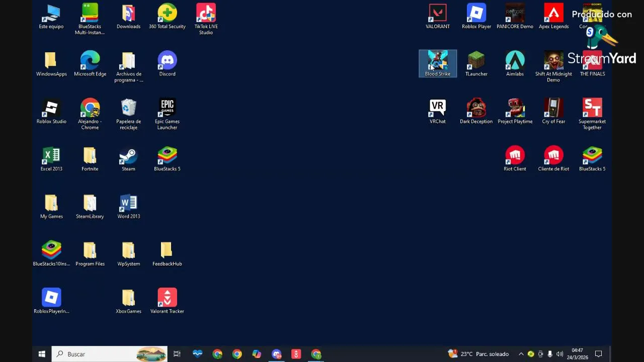Open the Roblox Studio shortcut
The width and height of the screenshot is (644, 362).
pos(51,112)
